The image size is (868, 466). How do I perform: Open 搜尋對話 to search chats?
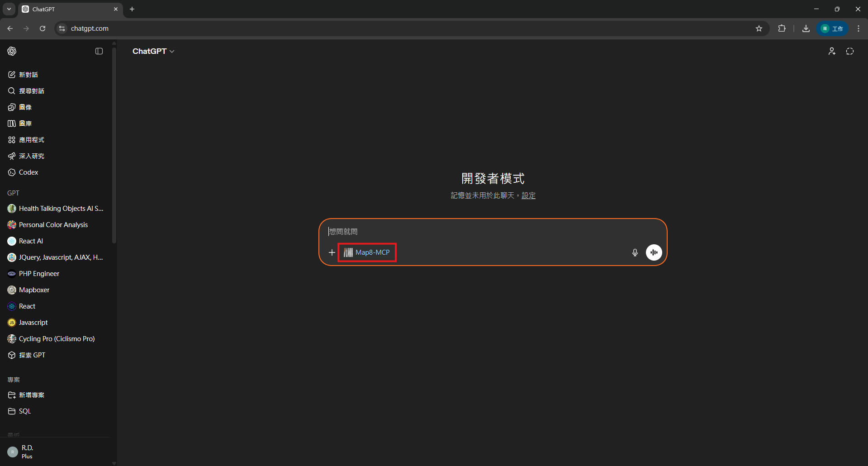tap(56, 91)
